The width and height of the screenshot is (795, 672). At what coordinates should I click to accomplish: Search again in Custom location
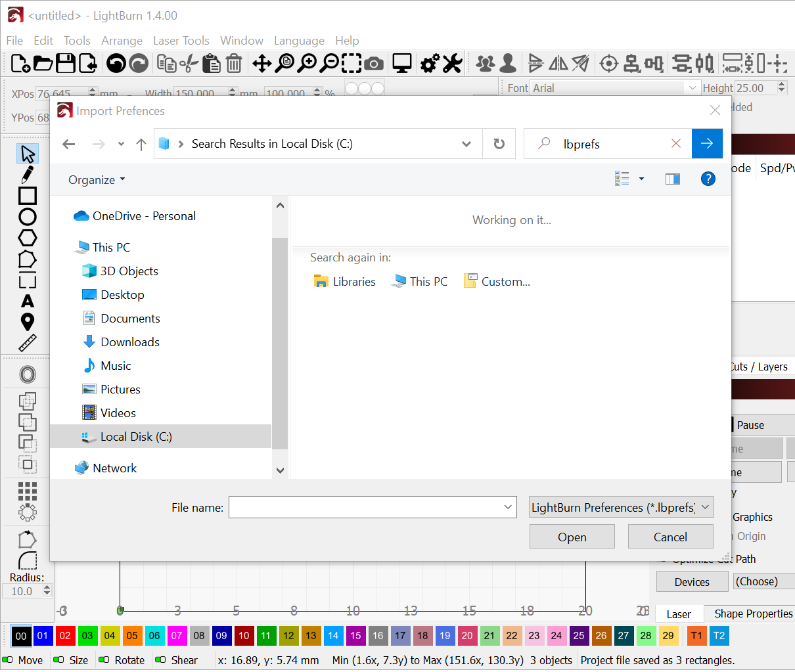tap(497, 282)
